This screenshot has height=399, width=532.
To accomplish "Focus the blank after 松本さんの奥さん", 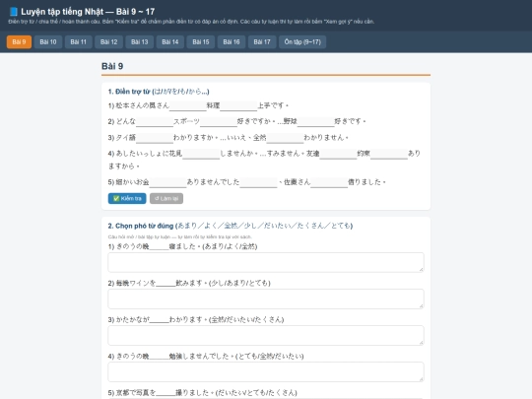I will coord(188,105).
